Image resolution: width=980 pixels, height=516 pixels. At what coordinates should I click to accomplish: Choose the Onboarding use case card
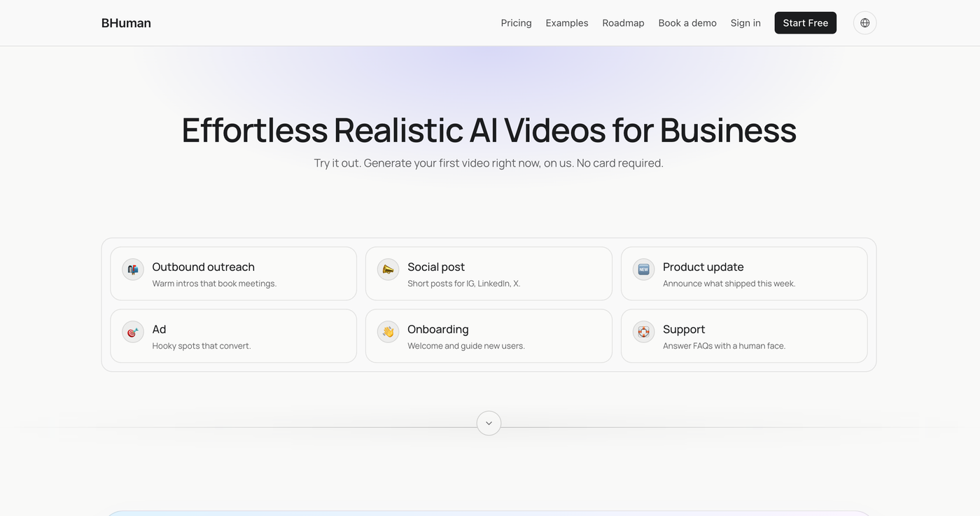(x=489, y=336)
